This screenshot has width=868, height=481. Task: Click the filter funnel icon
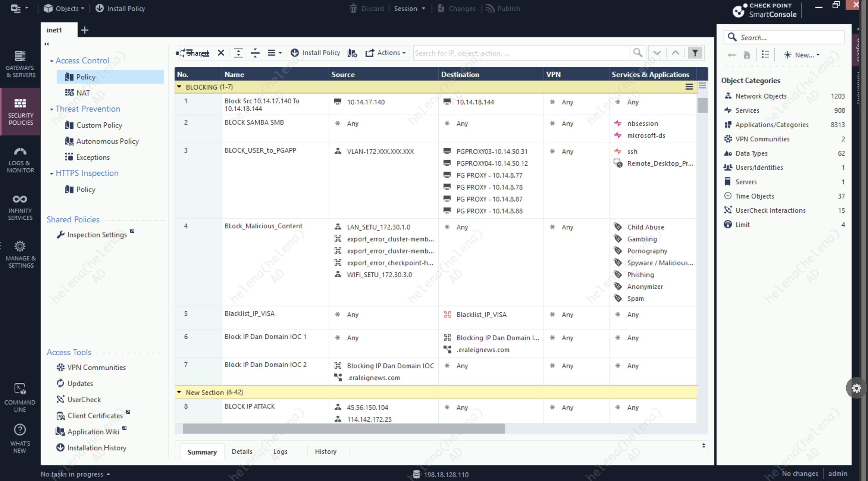click(x=695, y=53)
